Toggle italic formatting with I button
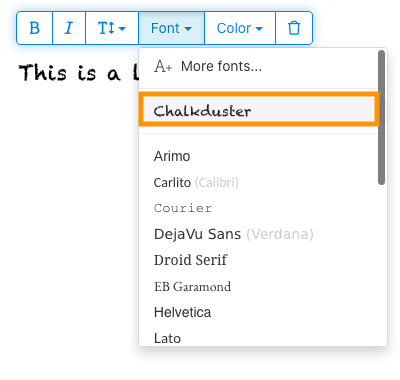Image resolution: width=400 pixels, height=380 pixels. (69, 28)
